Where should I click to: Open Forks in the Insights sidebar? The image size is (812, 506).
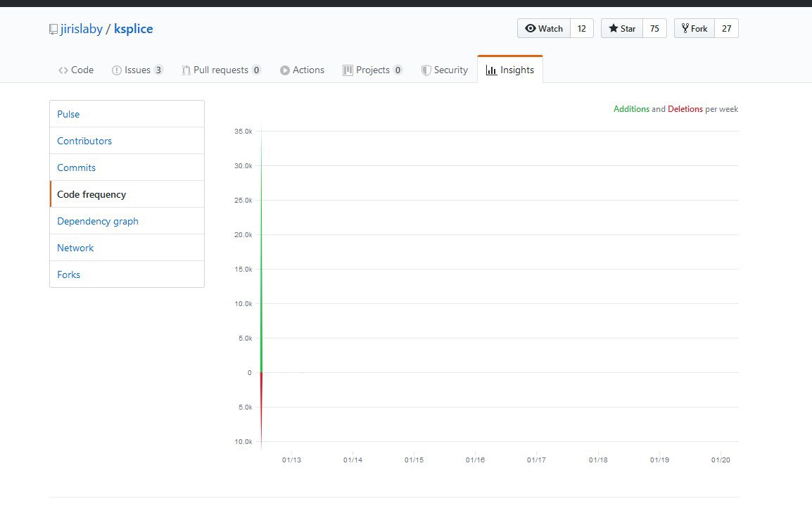tap(127, 274)
